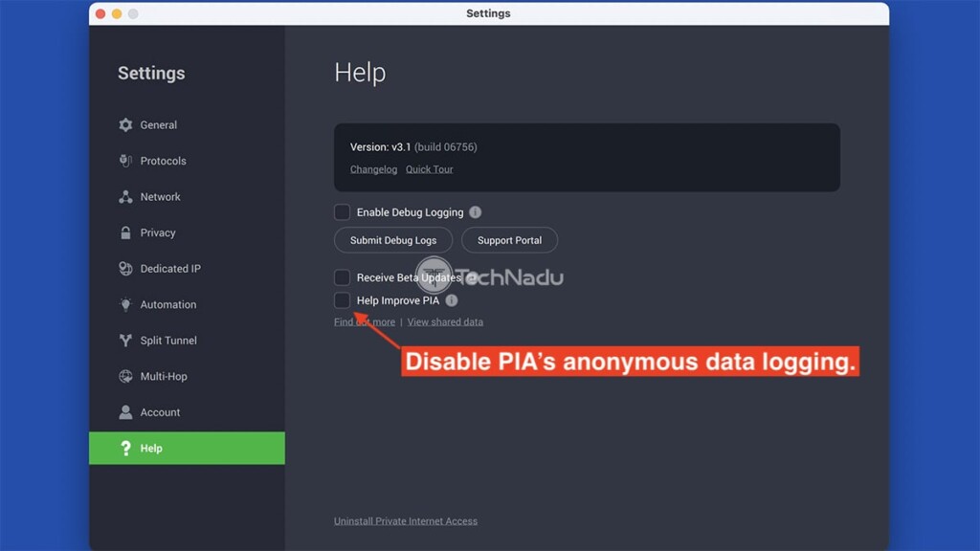Click the Network nodes icon

125,197
